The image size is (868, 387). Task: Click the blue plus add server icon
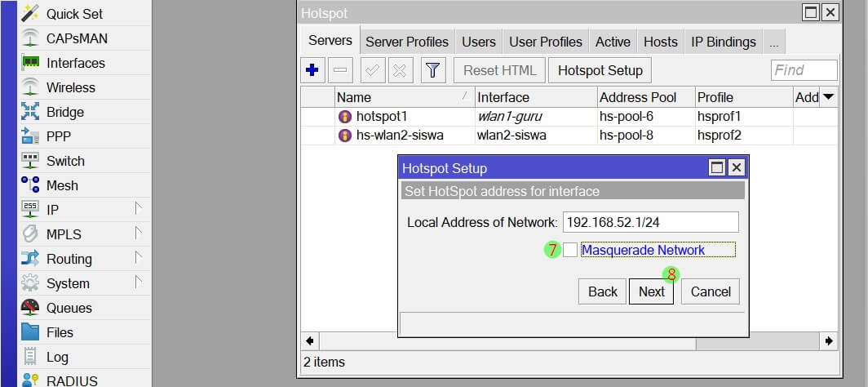click(312, 70)
